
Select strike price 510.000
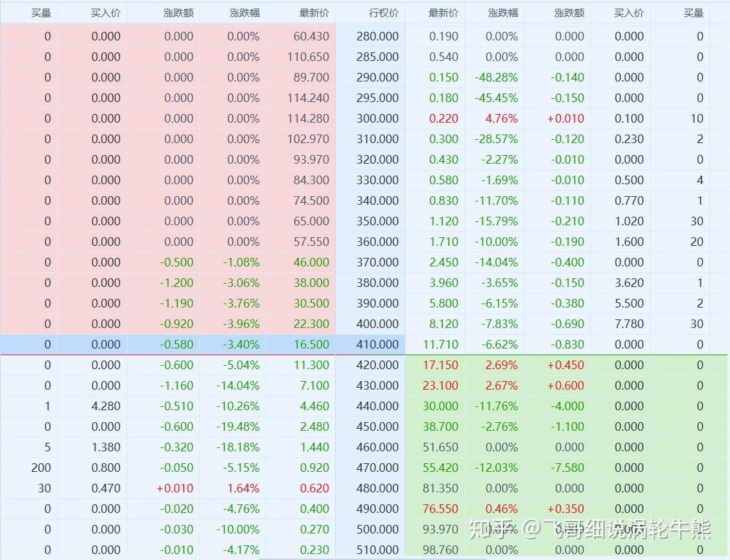(x=378, y=550)
